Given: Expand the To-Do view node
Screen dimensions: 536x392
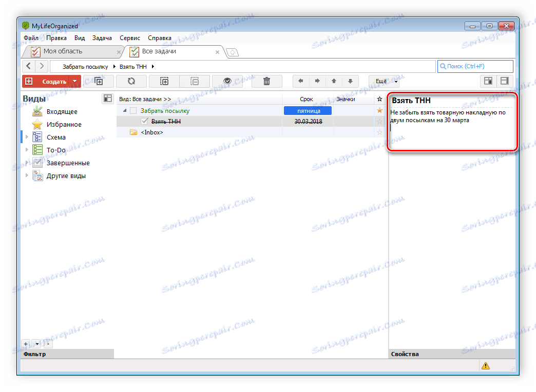Looking at the screenshot, I should [x=27, y=150].
